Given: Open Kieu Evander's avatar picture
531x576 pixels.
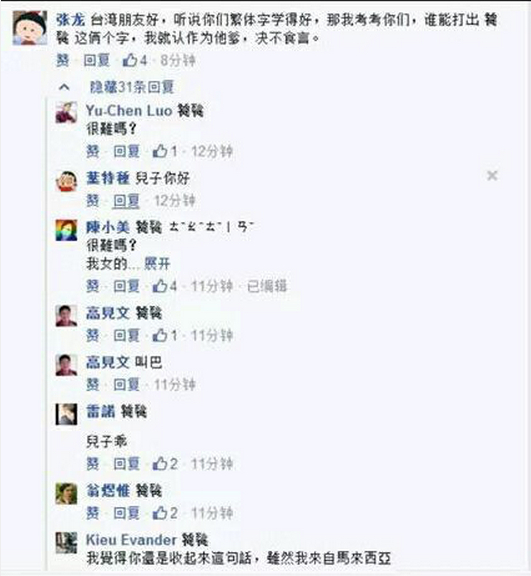Looking at the screenshot, I should click(x=66, y=543).
